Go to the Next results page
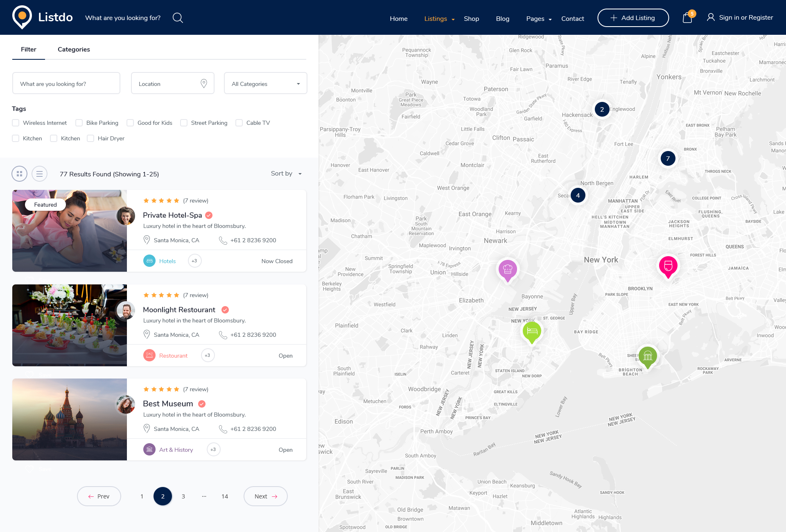This screenshot has height=532, width=786. (265, 496)
